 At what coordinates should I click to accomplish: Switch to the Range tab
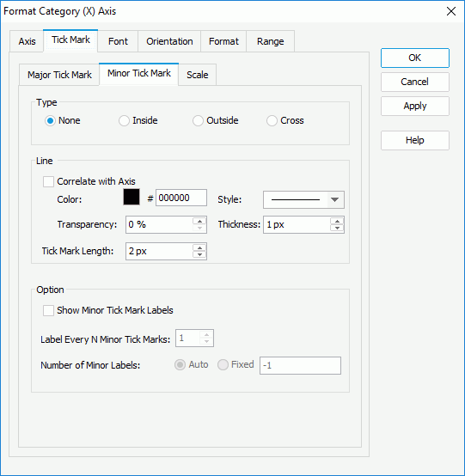270,41
